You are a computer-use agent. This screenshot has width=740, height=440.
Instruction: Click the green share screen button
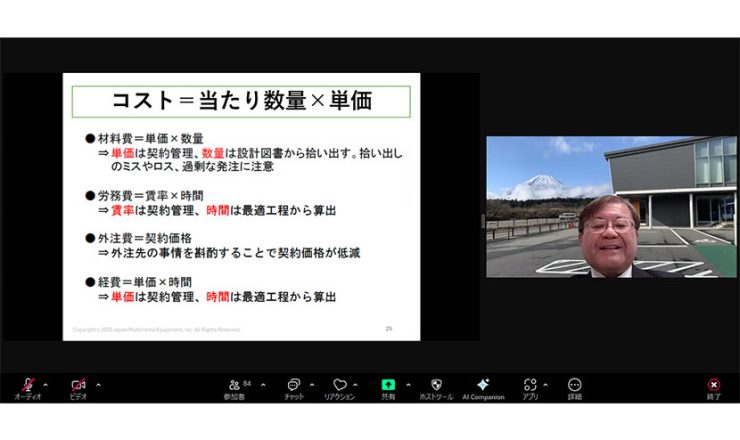(388, 385)
